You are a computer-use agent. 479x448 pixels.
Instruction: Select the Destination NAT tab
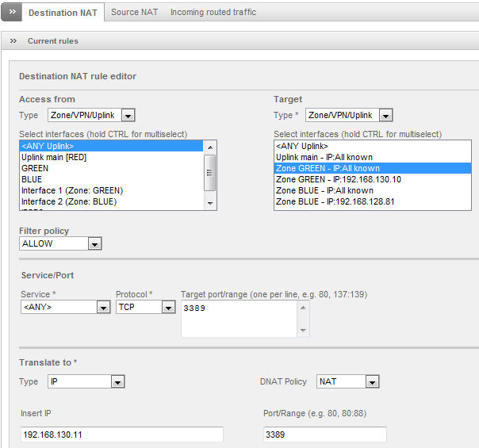point(63,13)
